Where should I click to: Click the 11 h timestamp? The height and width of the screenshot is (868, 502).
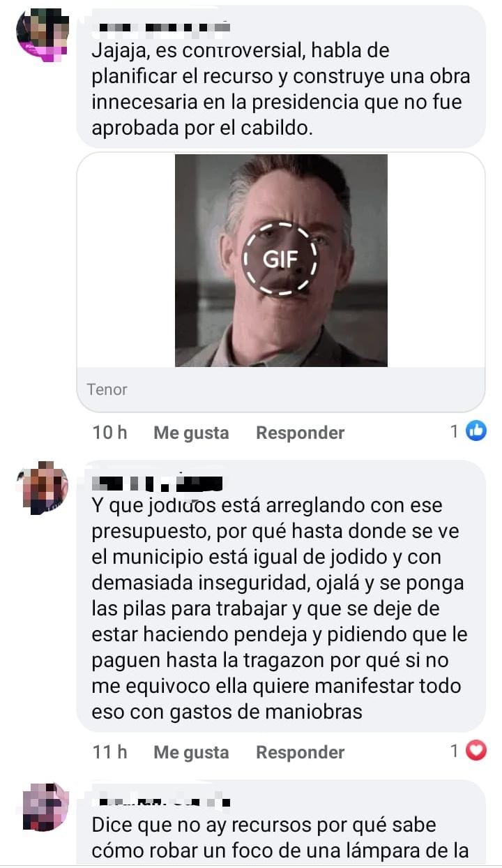click(109, 752)
